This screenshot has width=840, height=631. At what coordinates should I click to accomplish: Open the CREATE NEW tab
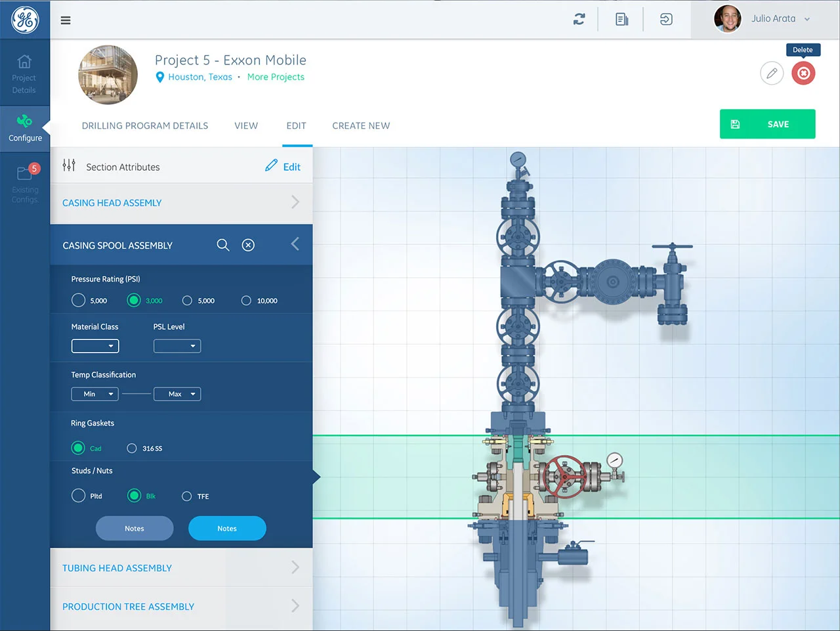361,125
